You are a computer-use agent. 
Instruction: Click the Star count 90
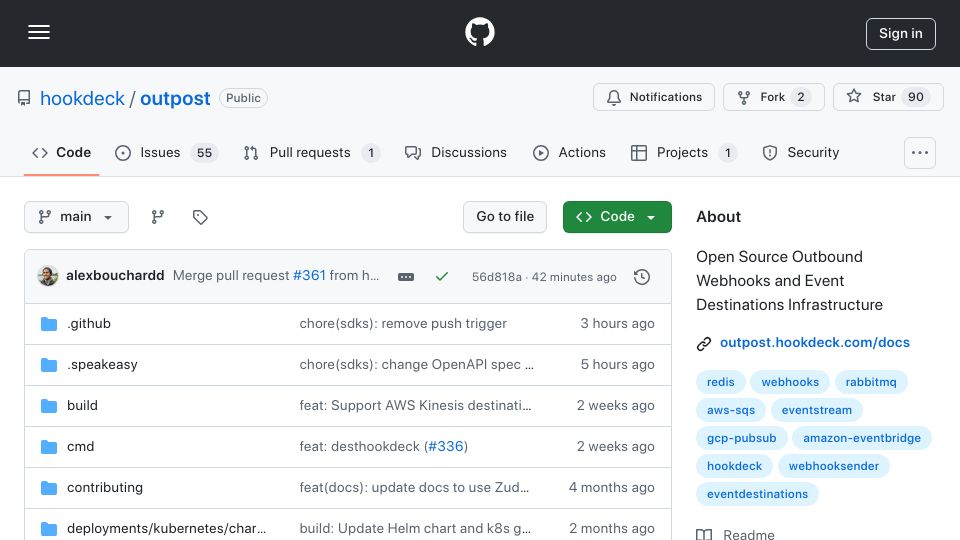(x=916, y=97)
